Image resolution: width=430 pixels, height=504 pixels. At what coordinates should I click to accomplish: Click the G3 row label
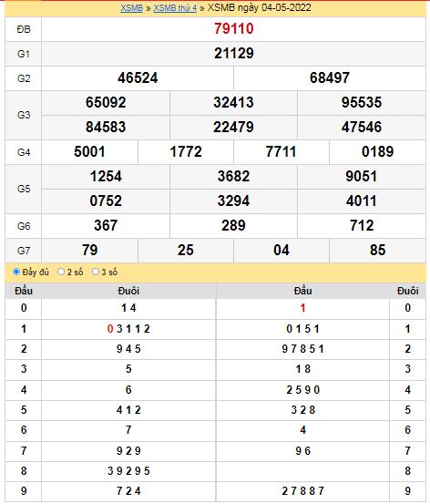pyautogui.click(x=24, y=115)
